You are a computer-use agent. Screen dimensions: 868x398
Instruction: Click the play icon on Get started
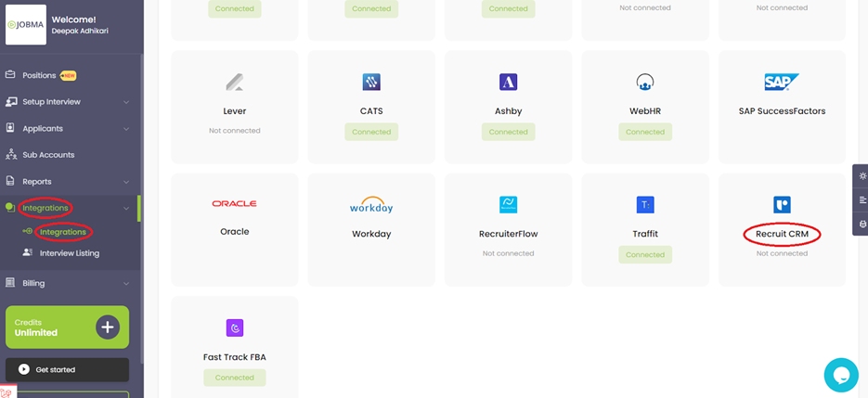click(23, 369)
